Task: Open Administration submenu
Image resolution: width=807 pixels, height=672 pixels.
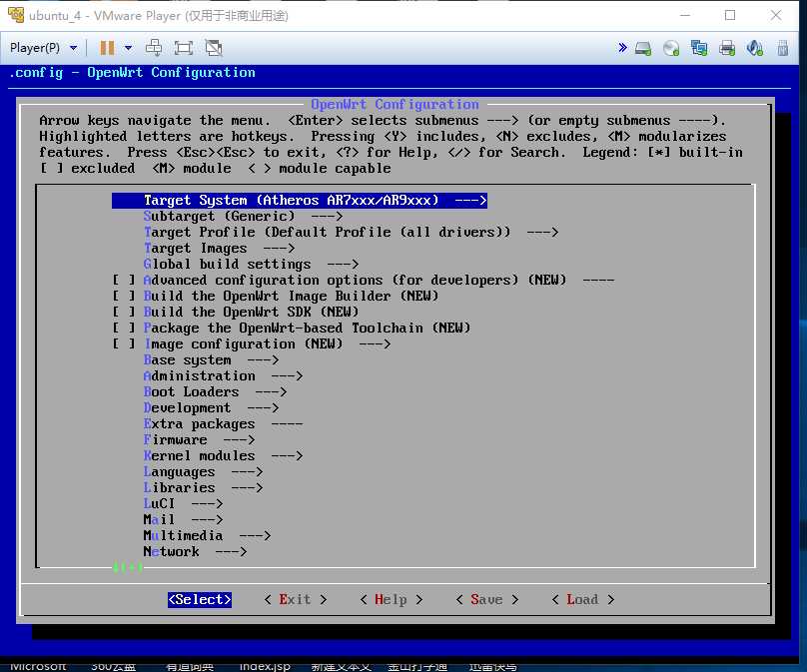Action: click(223, 375)
